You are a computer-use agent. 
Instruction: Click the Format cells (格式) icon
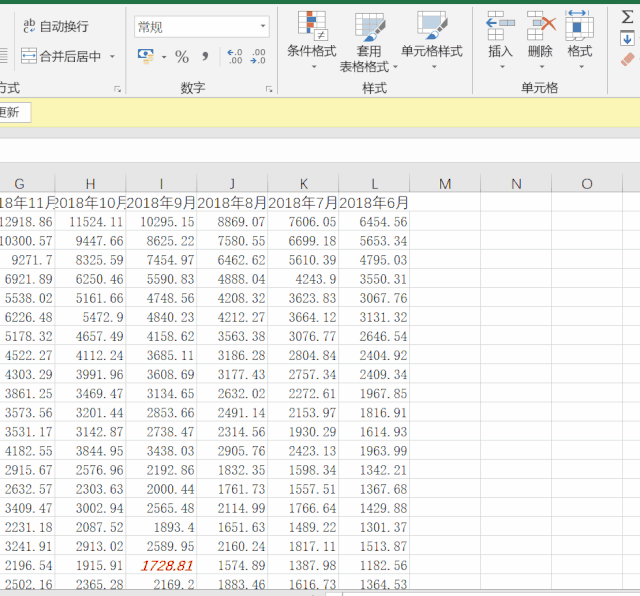point(579,26)
